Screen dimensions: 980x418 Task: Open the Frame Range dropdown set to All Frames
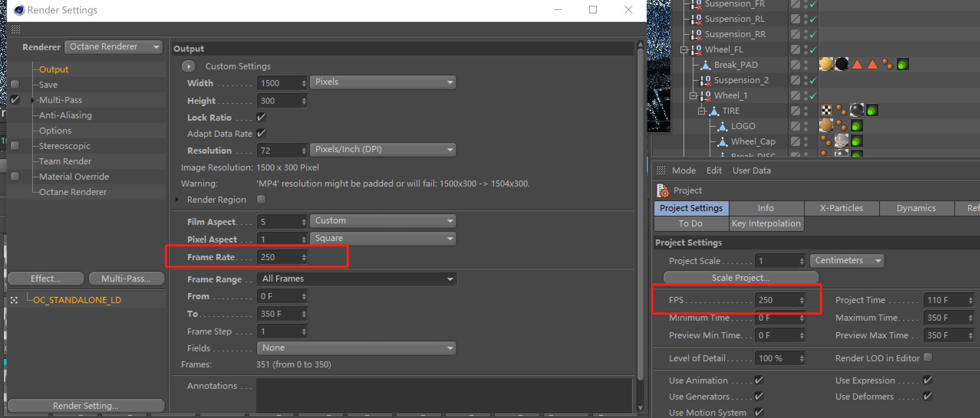(357, 279)
